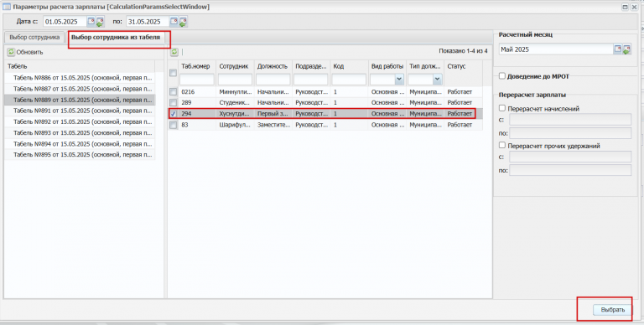Image resolution: width=644 pixels, height=325 pixels.
Task: Click the Код filter field
Action: (349, 80)
